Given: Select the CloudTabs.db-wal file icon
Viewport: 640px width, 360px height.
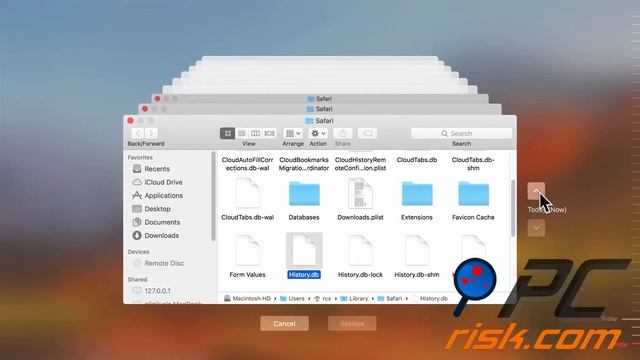Looking at the screenshot, I should click(x=247, y=193).
